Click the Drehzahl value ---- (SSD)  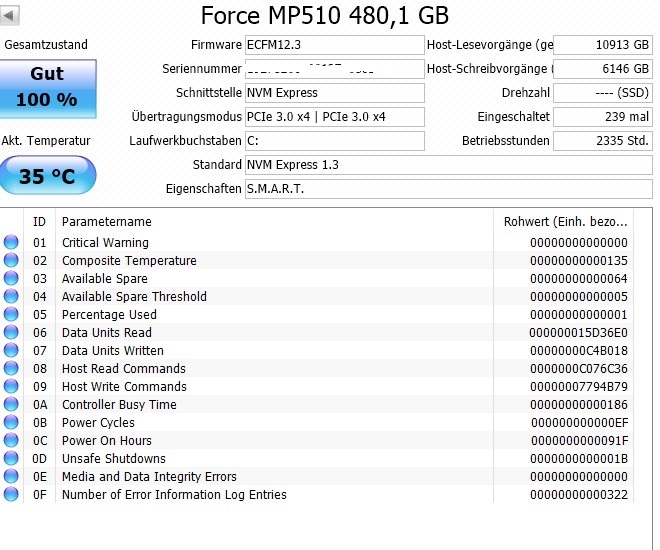pyautogui.click(x=603, y=93)
